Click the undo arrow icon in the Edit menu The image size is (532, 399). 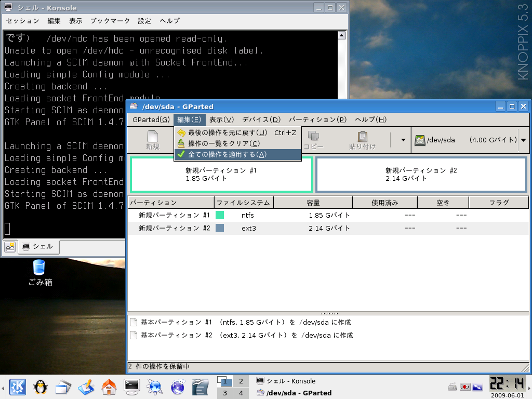[181, 132]
